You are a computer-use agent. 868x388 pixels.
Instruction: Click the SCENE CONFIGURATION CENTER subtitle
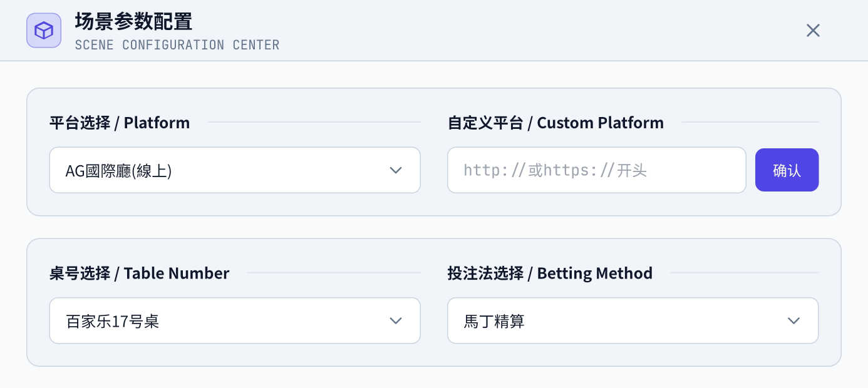pyautogui.click(x=177, y=45)
